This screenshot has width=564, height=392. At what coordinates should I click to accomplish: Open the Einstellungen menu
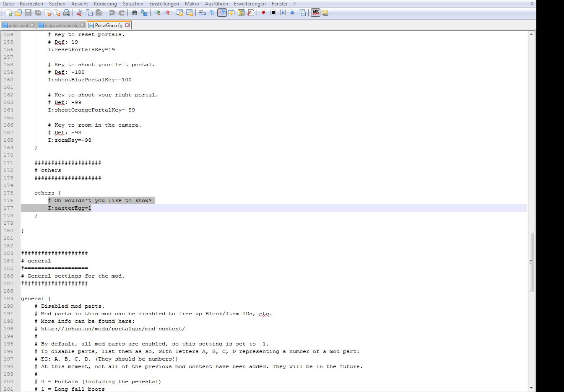[x=164, y=4]
